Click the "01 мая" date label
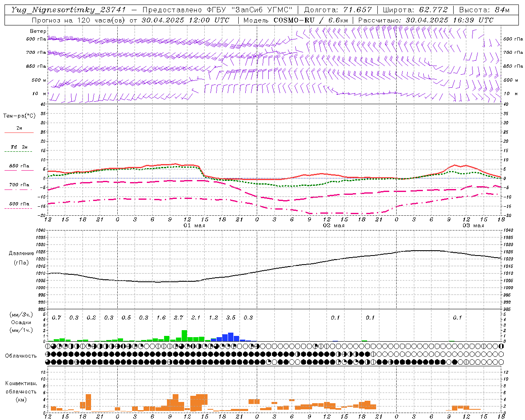The height and width of the screenshot is (420, 525). [194, 226]
